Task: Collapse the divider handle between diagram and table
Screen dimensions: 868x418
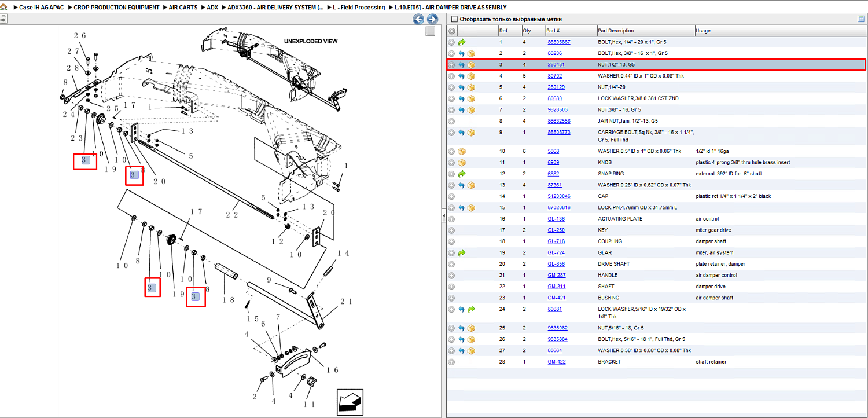Action: (443, 216)
